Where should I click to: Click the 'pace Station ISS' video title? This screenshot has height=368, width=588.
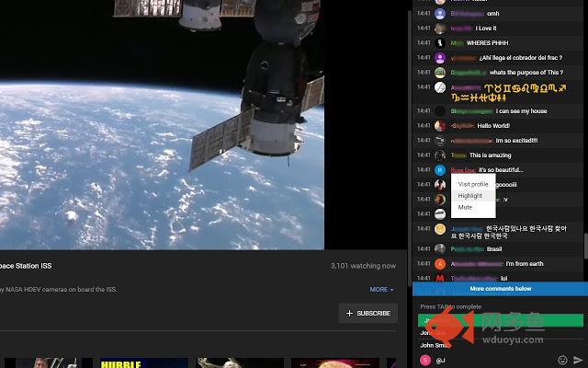26,266
